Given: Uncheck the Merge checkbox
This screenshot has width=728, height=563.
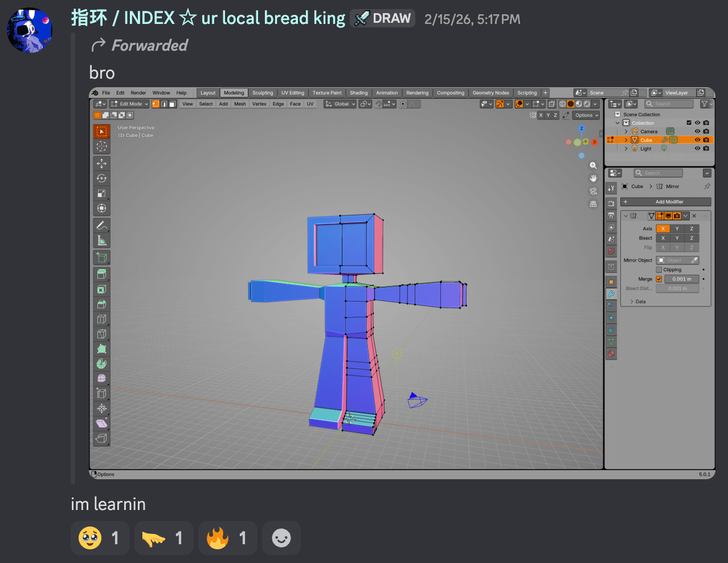Looking at the screenshot, I should coord(659,279).
